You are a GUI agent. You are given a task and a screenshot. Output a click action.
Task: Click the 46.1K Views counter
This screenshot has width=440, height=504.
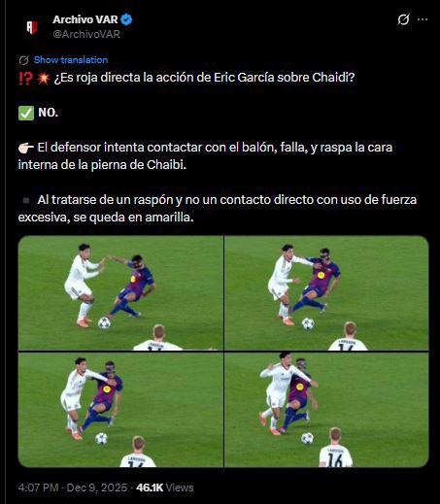point(165,487)
